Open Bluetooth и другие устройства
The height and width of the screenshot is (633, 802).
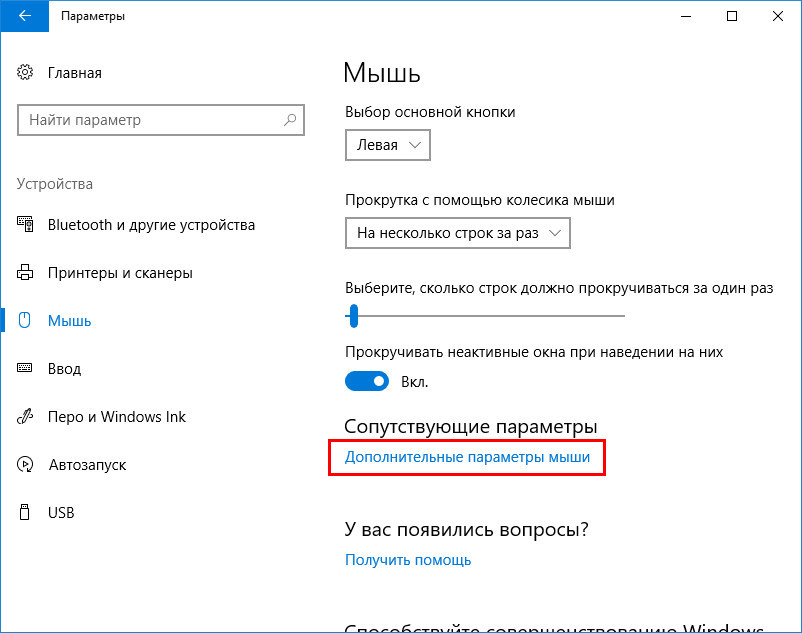coord(151,224)
